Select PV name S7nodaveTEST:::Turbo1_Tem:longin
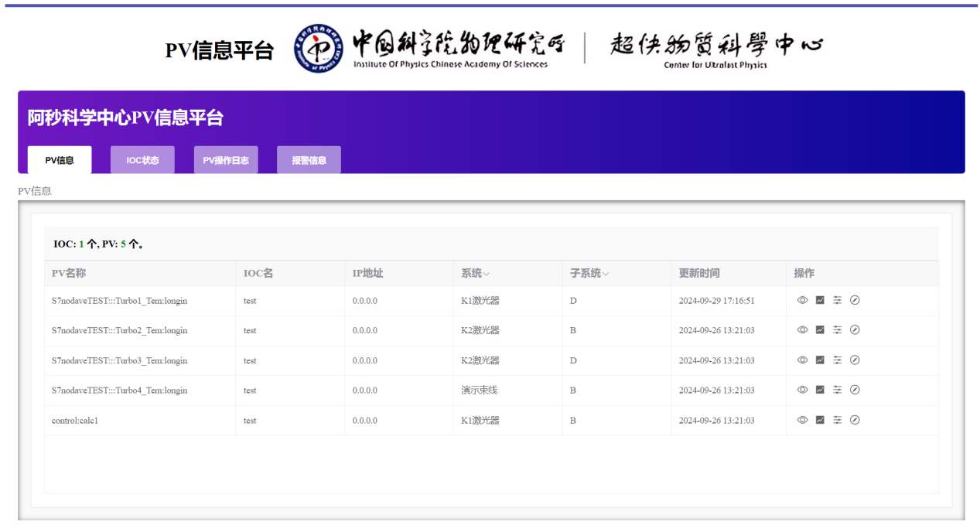 (x=120, y=301)
